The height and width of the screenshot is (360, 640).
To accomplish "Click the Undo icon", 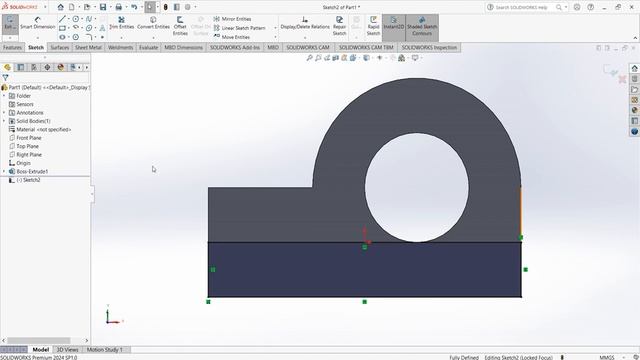I will pyautogui.click(x=134, y=7).
